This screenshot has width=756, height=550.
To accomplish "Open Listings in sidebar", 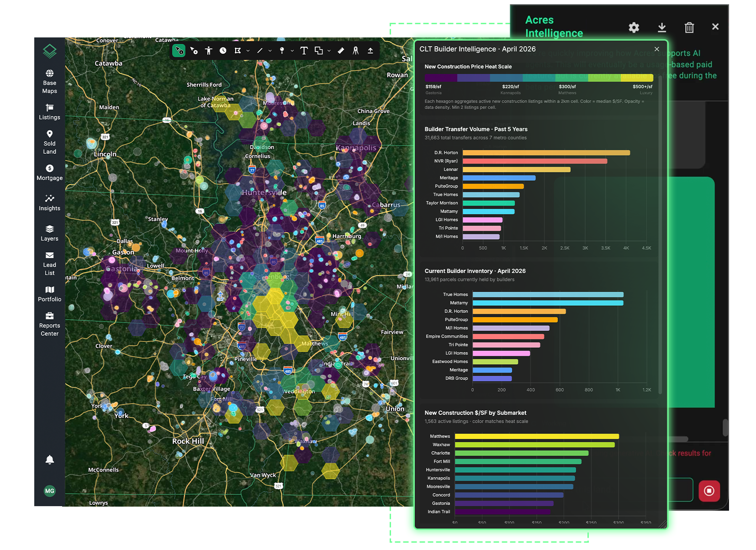I will point(49,112).
